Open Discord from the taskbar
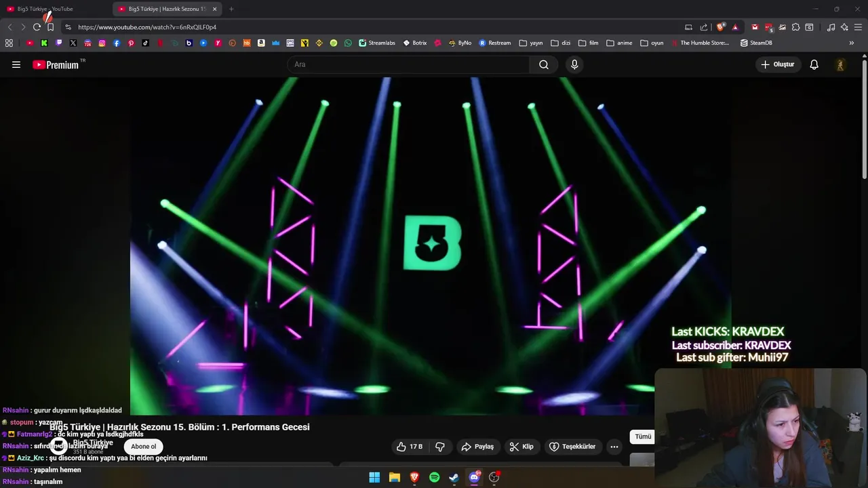 pos(475,477)
